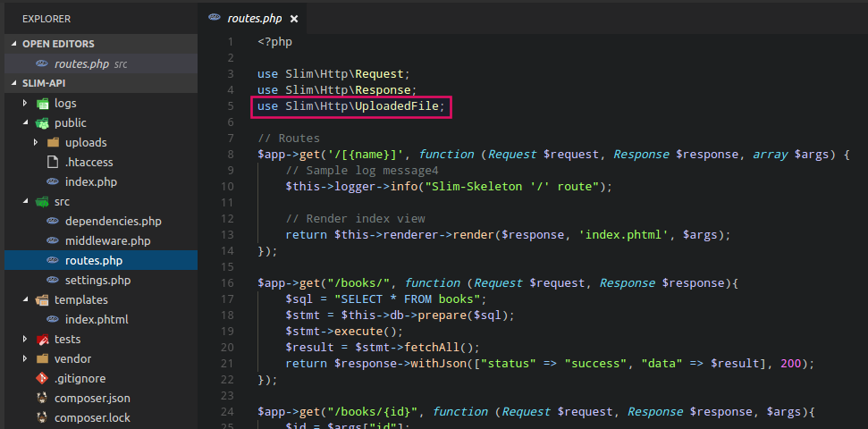The height and width of the screenshot is (429, 868).
Task: Open dependencies.php file
Action: (x=113, y=222)
